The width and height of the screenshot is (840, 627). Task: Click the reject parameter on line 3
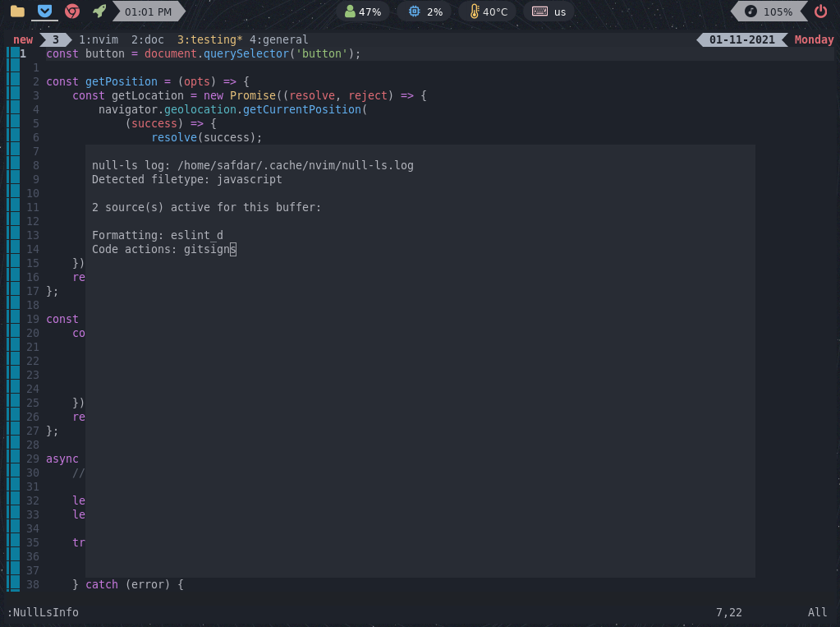(368, 95)
